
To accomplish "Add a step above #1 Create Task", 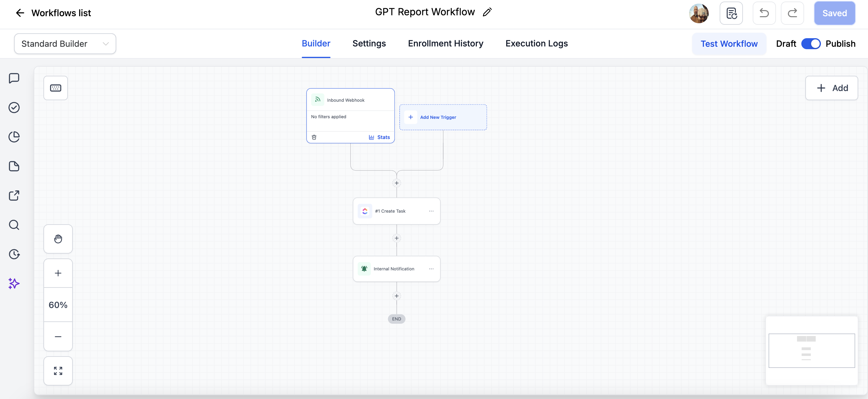I will [397, 183].
